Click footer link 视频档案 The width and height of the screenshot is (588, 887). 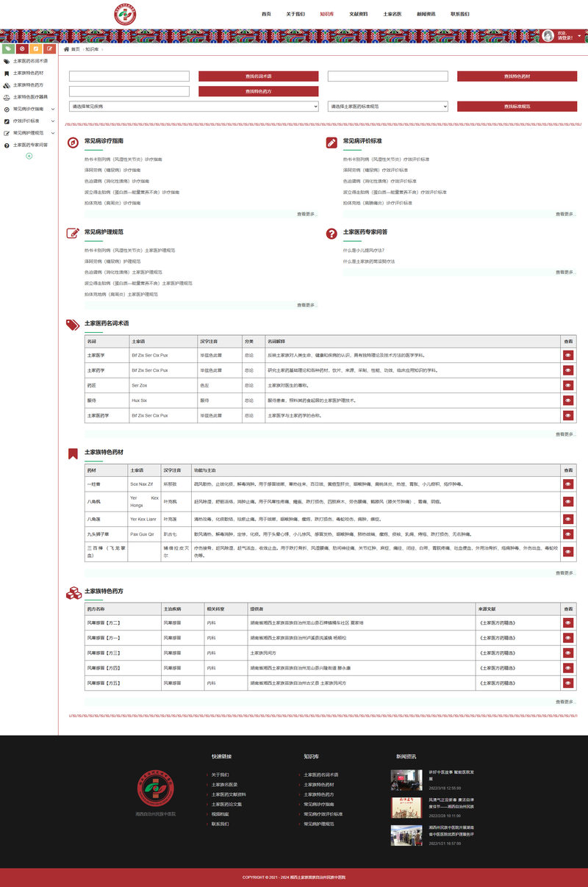coord(220,814)
